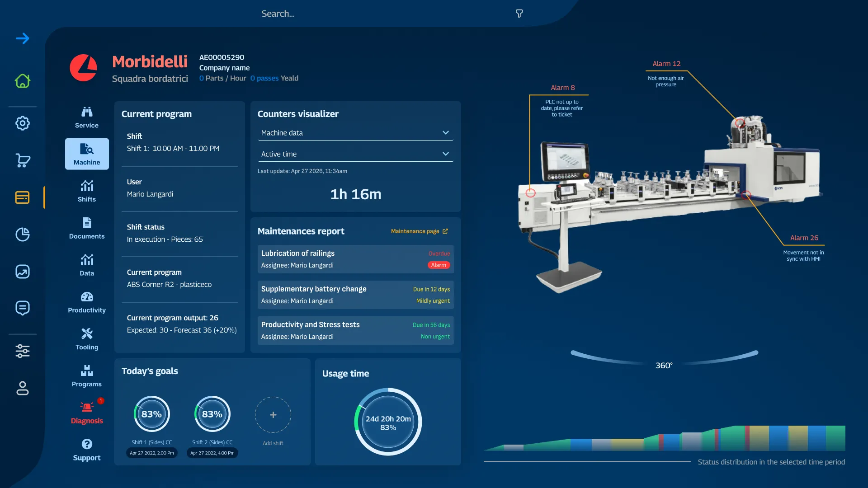
Task: Click 'PLC not up to date' alarm description
Action: pyautogui.click(x=562, y=108)
